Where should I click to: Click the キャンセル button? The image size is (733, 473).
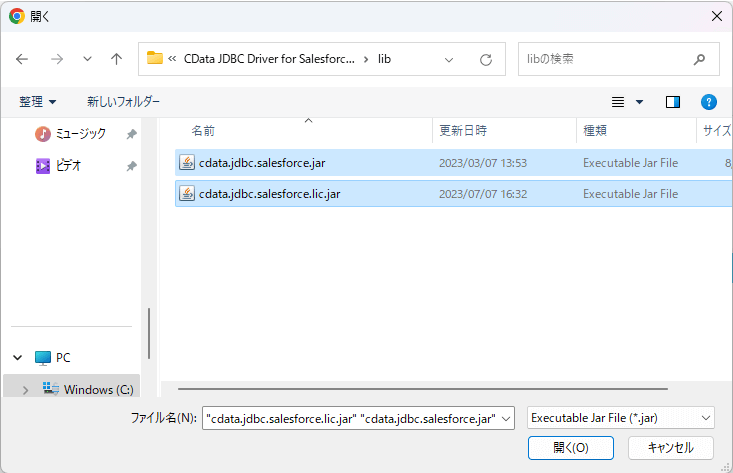pos(671,448)
